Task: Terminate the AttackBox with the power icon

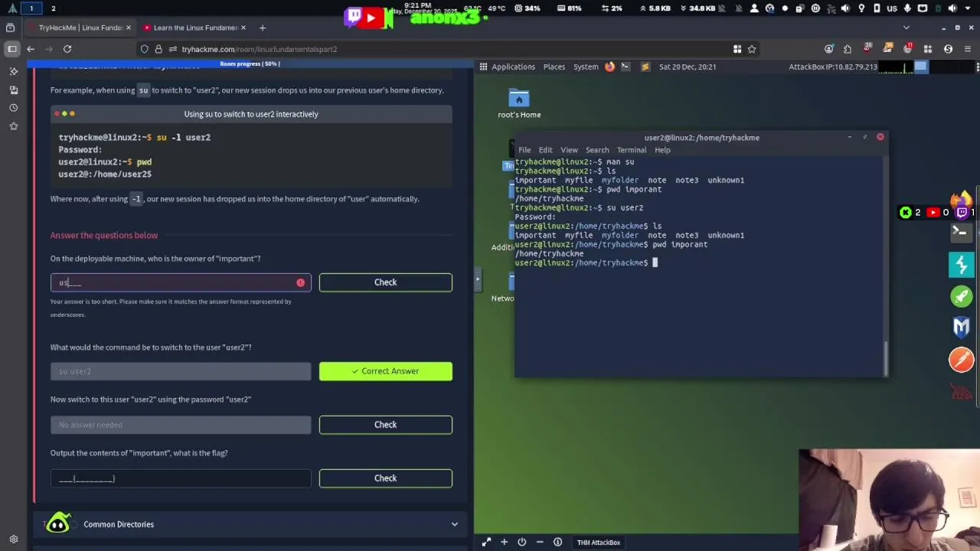Action: 521,542
